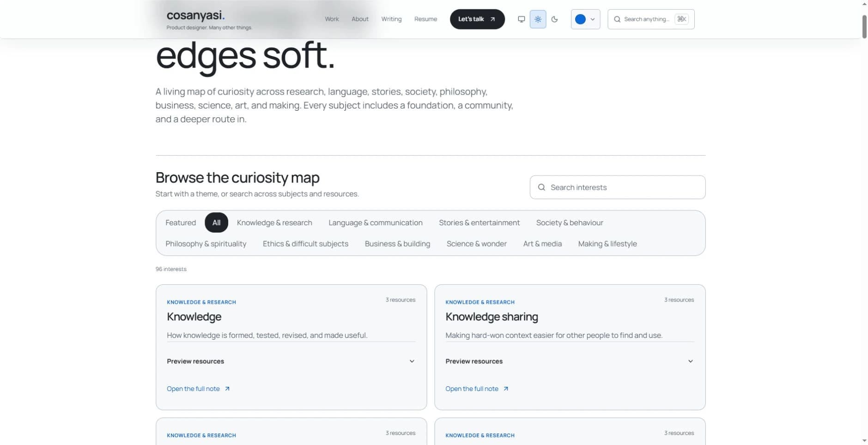Filter by Knowledge & research
Screen dimensions: 868x445
click(274, 222)
